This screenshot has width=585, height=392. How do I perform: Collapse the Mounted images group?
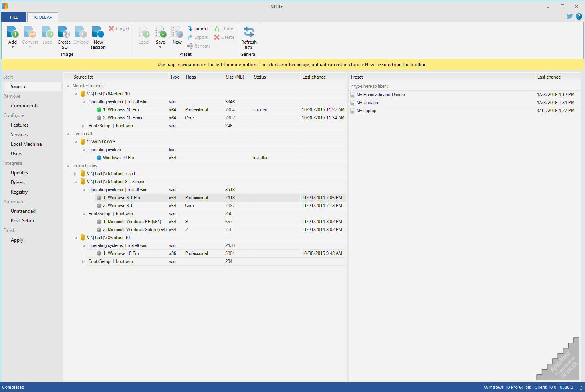pos(68,86)
